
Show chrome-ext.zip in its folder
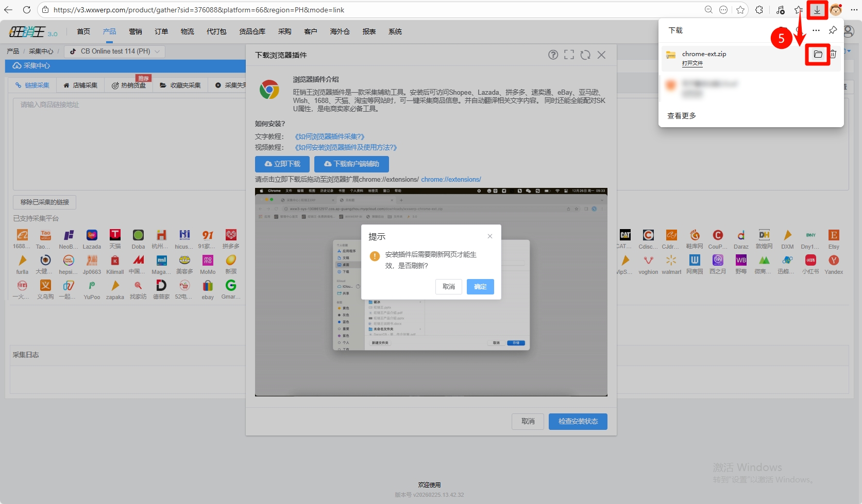pos(818,54)
